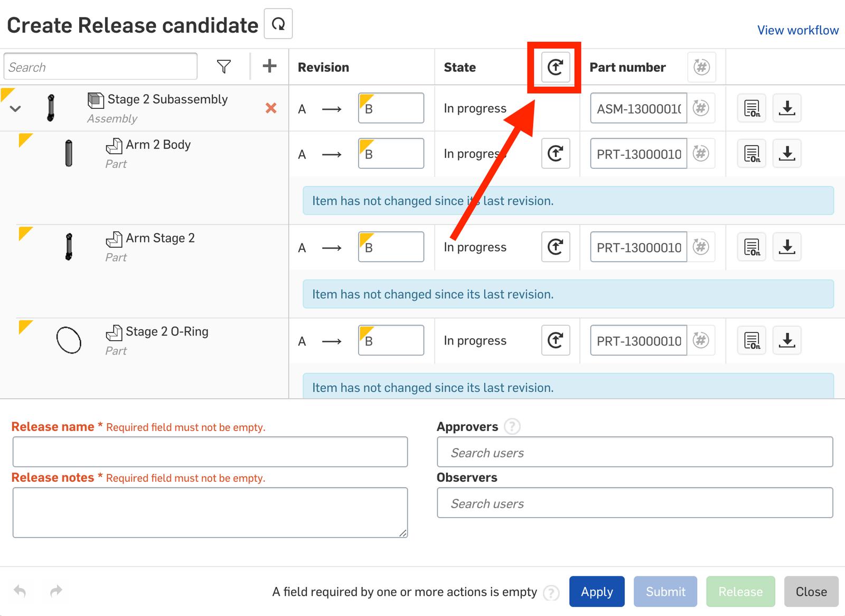Open the properties icon for Stage 2 Subassembly

pos(752,108)
